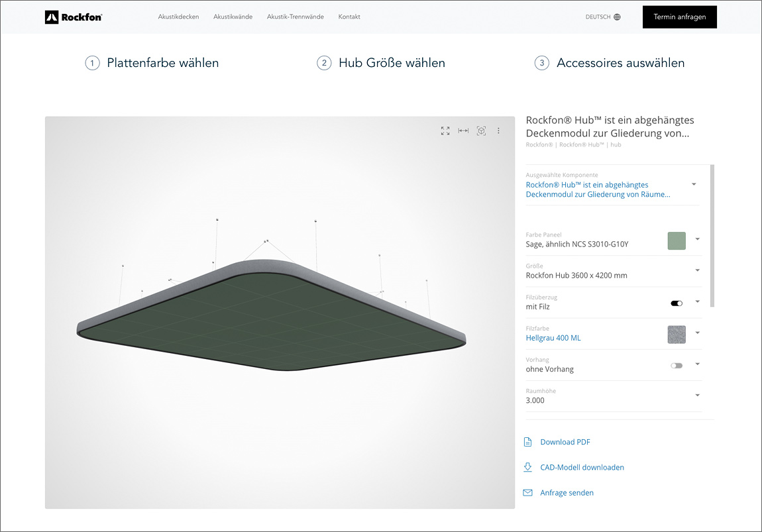Click the 3D ceiling module preview

(x=280, y=313)
